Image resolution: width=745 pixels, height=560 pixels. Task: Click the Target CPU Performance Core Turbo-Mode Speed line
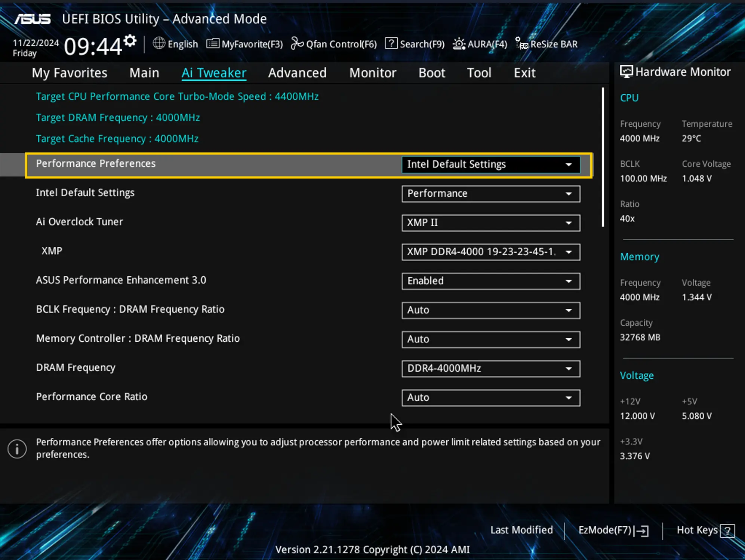point(177,96)
